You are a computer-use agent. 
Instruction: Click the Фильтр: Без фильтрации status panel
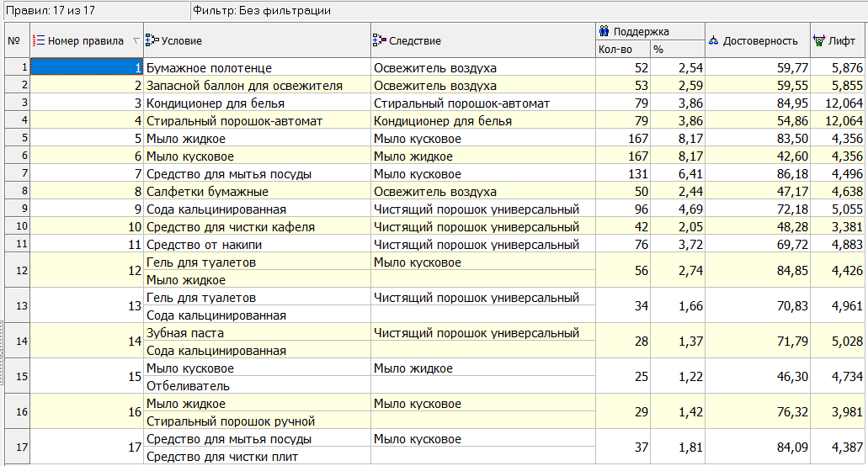click(x=261, y=11)
